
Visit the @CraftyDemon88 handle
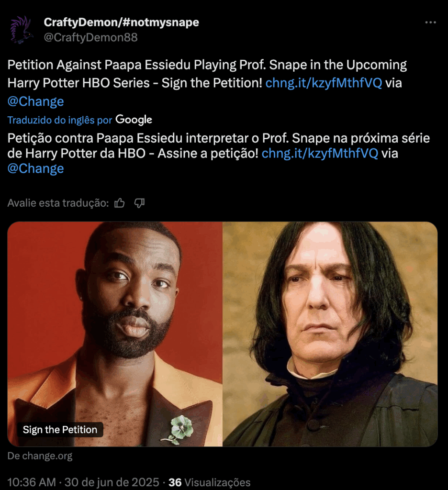(90, 37)
